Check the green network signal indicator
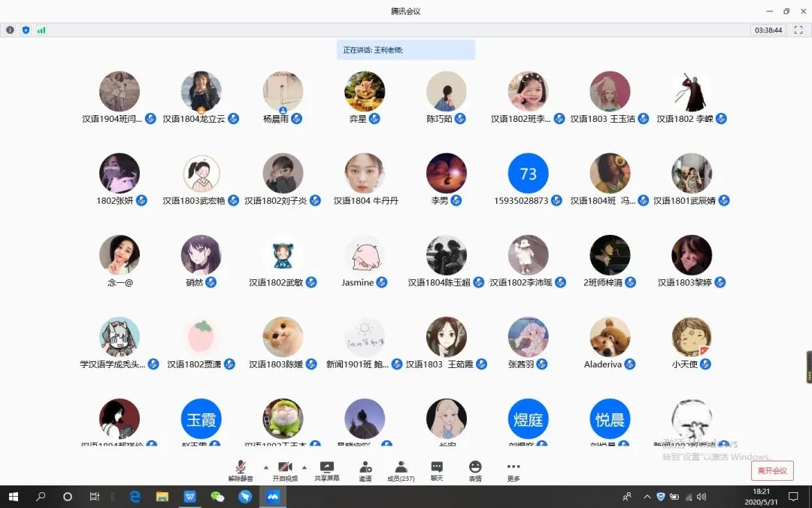Screen dimensions: 812x508 coord(41,30)
